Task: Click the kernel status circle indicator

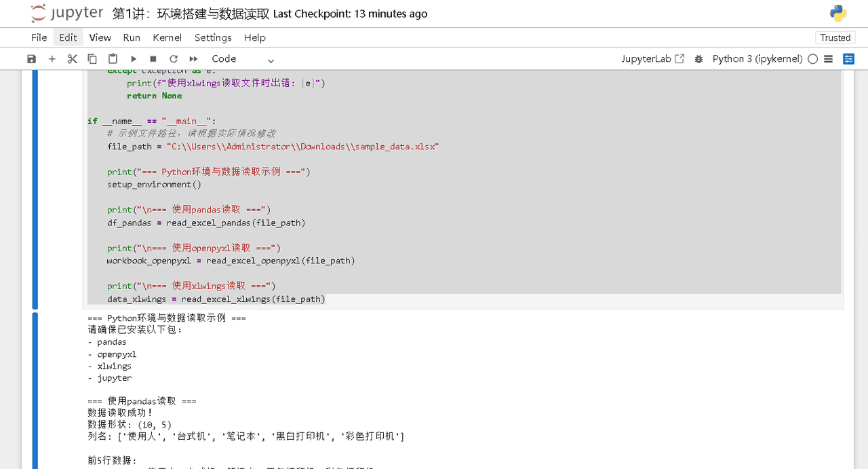Action: (x=812, y=59)
